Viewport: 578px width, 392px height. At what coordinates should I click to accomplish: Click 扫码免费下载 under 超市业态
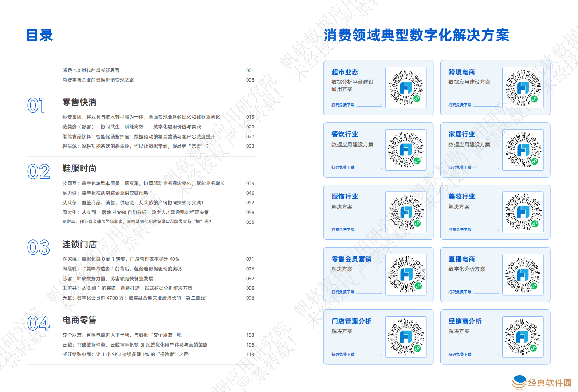click(343, 105)
